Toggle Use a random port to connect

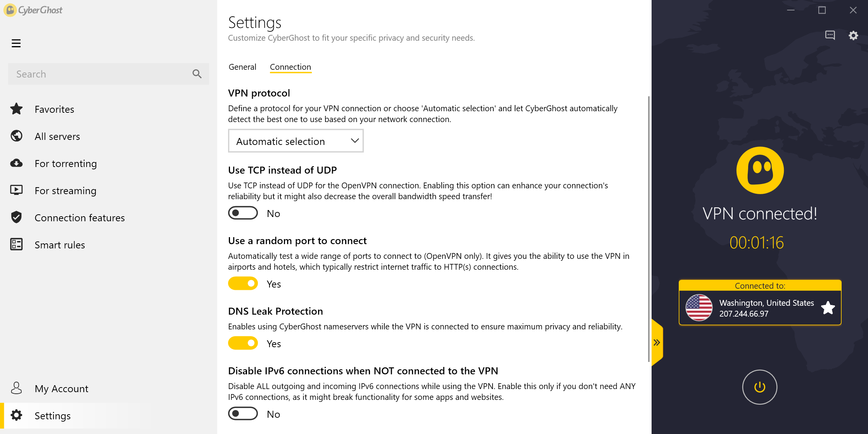click(243, 283)
